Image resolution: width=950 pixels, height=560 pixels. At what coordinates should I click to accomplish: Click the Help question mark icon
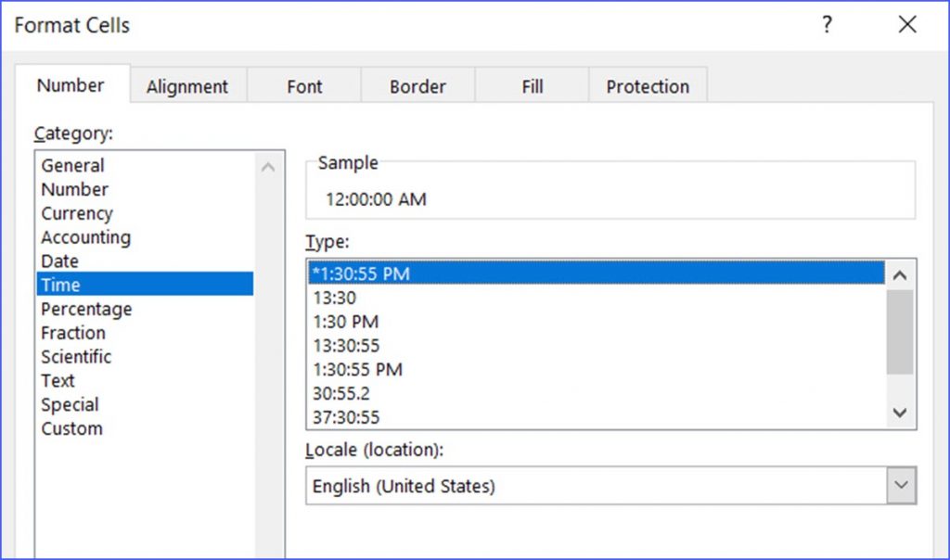click(826, 25)
